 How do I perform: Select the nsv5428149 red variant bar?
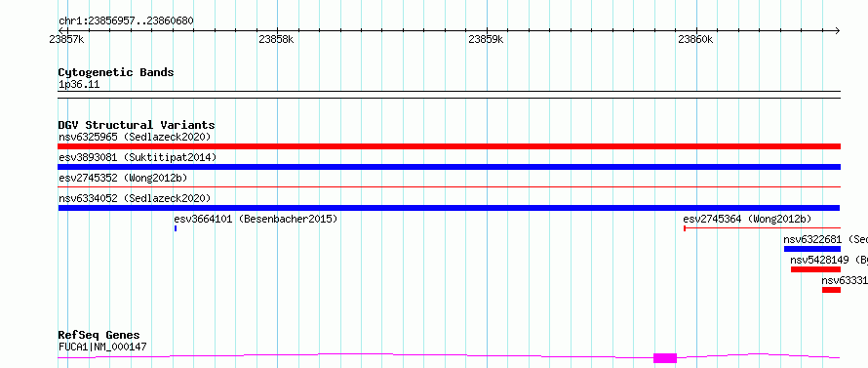click(815, 269)
